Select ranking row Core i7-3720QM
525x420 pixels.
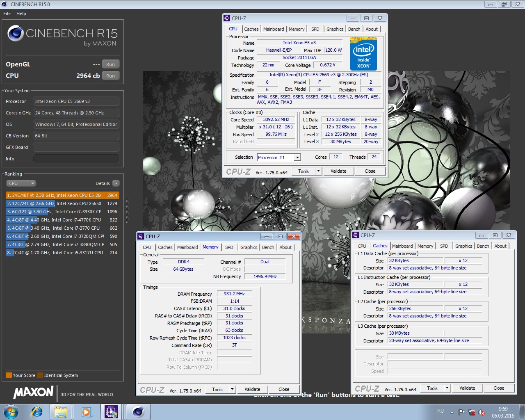pos(62,236)
